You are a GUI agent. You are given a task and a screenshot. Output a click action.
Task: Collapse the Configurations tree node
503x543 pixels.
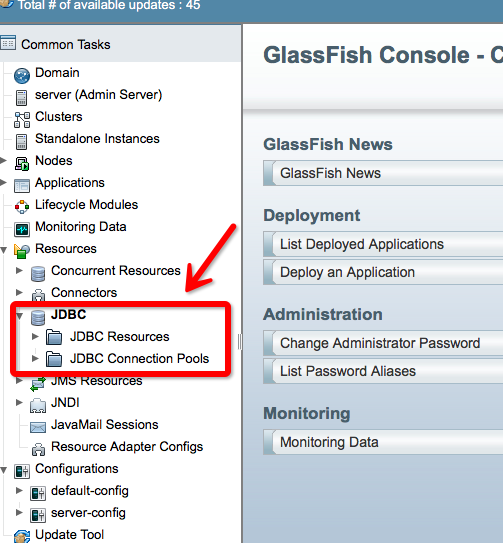point(3,470)
